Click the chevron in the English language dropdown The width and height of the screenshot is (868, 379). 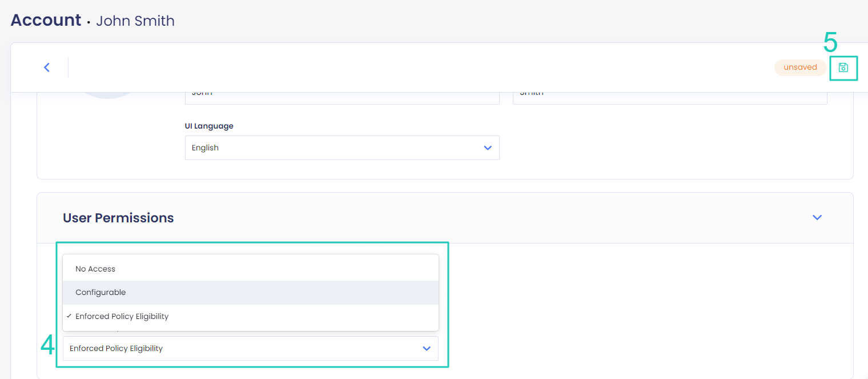[x=488, y=147]
